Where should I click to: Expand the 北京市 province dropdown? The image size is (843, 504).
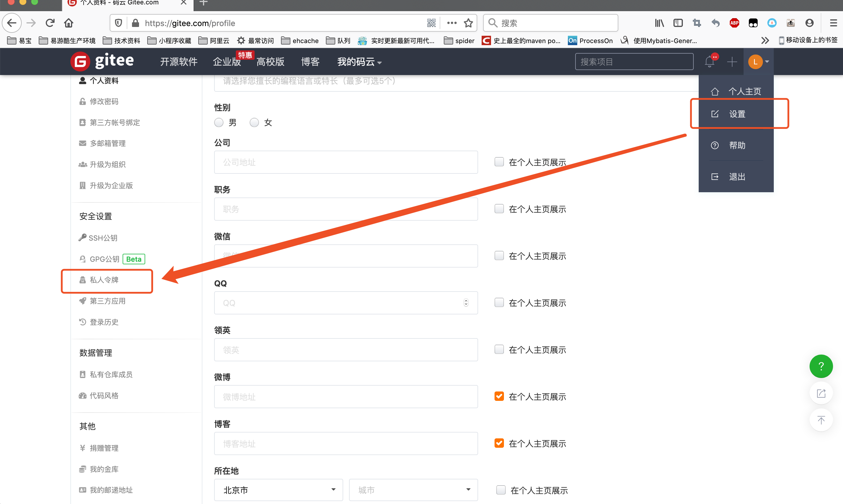[278, 490]
